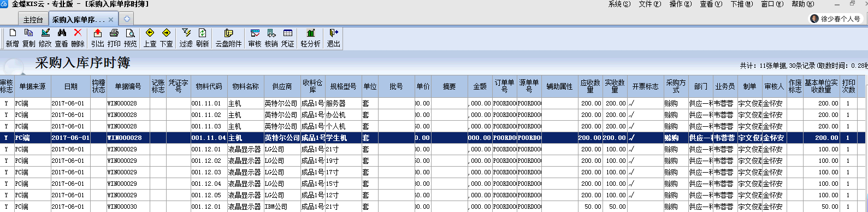
Task: Open the 系统(S) menu
Action: [x=619, y=4]
